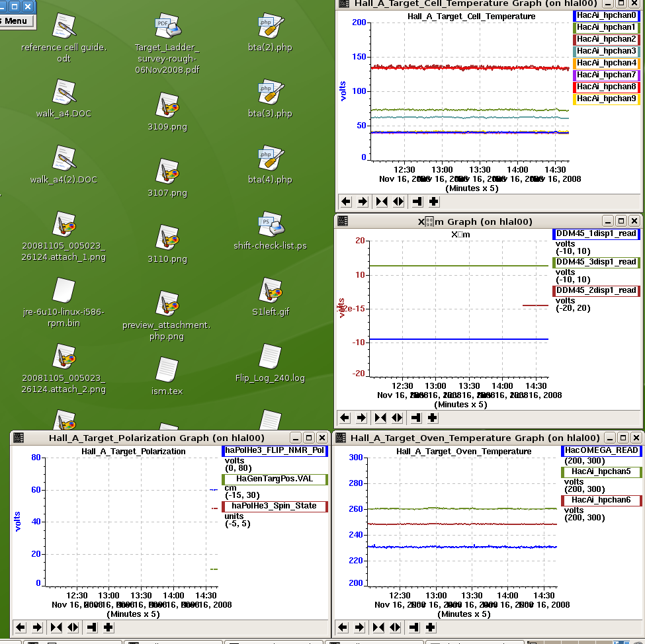The height and width of the screenshot is (644, 645).
Task: Select the HacAi_hpchan6 legend entry
Action: pos(601,500)
